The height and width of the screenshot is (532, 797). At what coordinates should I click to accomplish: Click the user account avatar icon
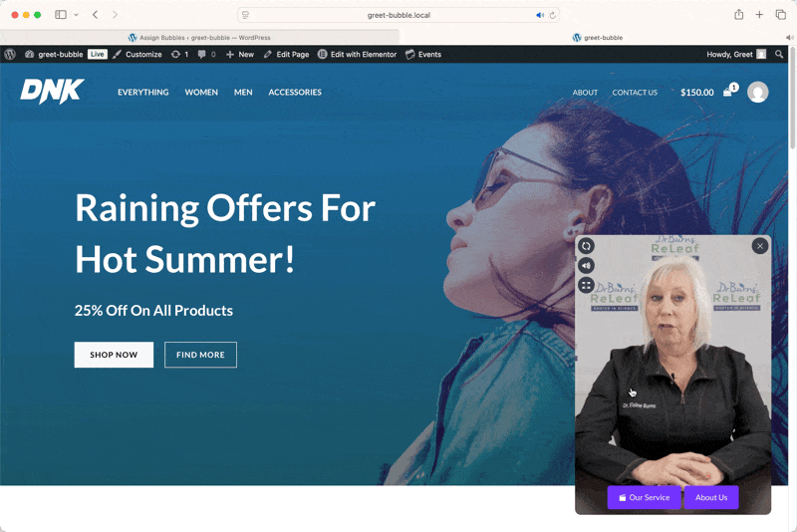(x=757, y=92)
